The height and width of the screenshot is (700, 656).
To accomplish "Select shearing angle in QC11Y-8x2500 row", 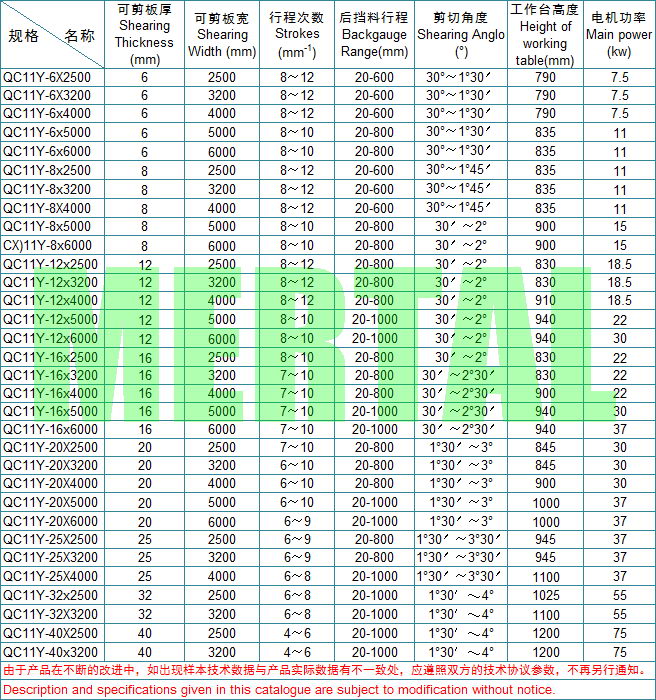I will pyautogui.click(x=458, y=170).
